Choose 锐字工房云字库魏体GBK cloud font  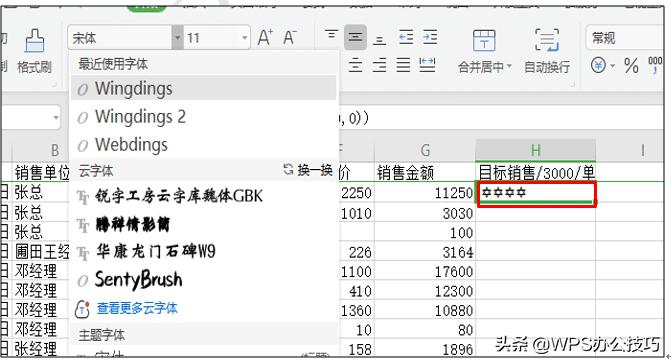(204, 196)
